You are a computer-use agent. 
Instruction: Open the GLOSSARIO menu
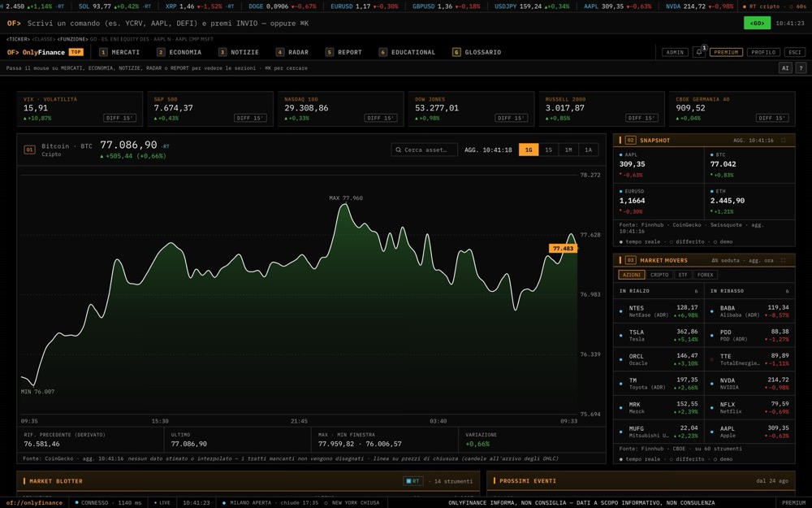click(x=477, y=52)
